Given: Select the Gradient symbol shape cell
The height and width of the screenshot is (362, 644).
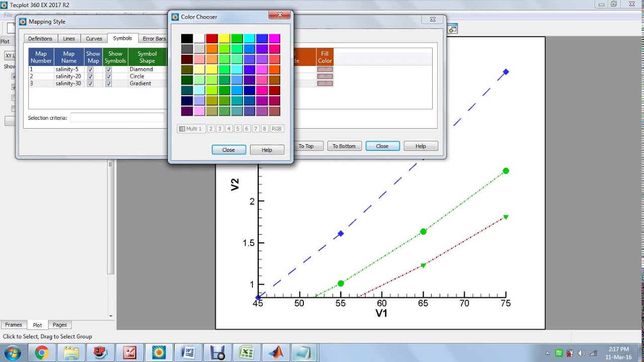Looking at the screenshot, I should click(x=147, y=83).
